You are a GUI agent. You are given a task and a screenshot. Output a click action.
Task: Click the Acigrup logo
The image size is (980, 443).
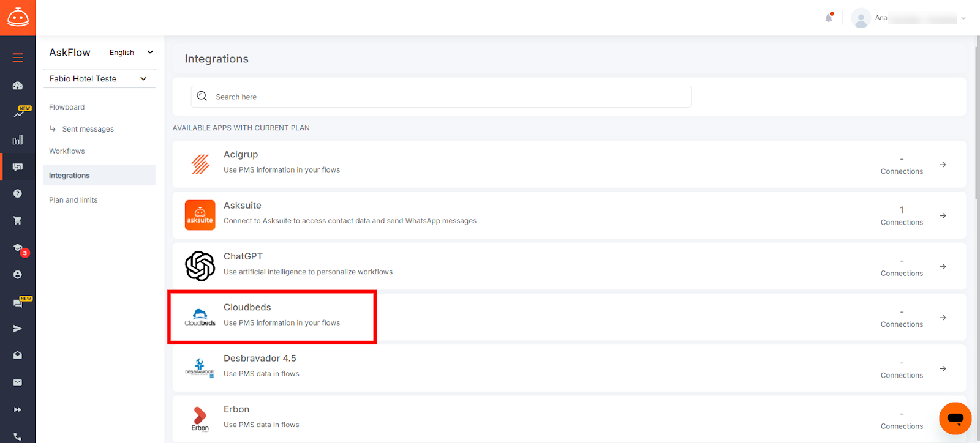click(x=200, y=164)
